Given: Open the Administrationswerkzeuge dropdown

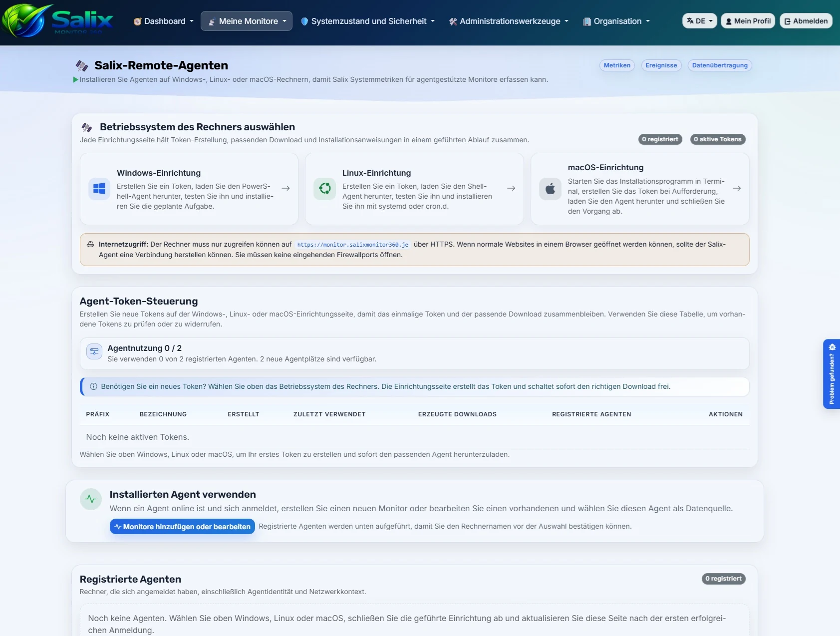Looking at the screenshot, I should (509, 21).
